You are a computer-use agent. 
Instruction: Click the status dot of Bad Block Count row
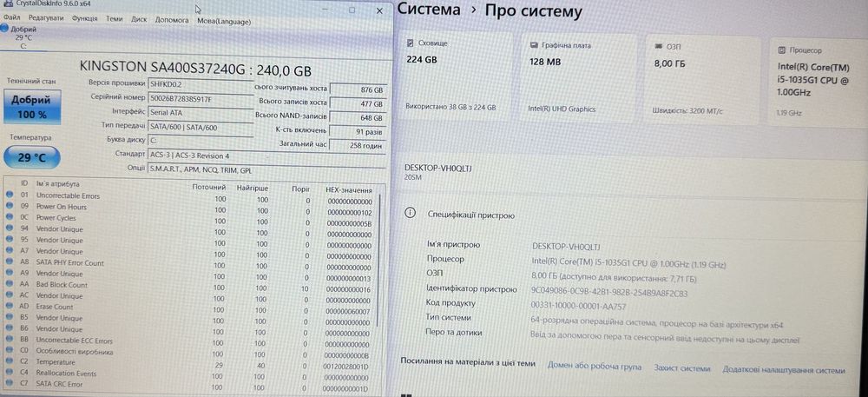[x=10, y=284]
